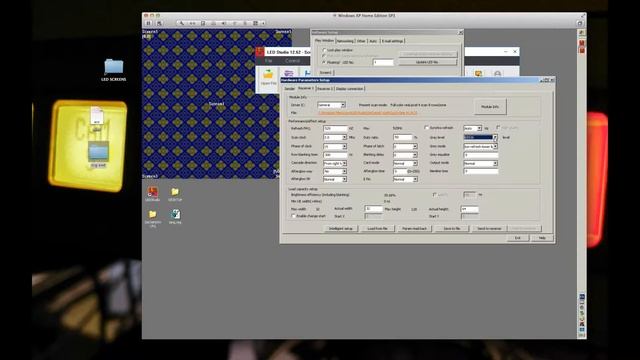640x360 pixels.
Task: Open Phase of clock dropdown
Action: click(335, 146)
